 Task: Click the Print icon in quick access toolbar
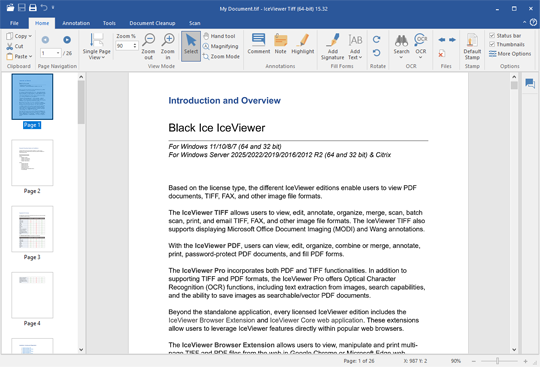click(x=33, y=8)
